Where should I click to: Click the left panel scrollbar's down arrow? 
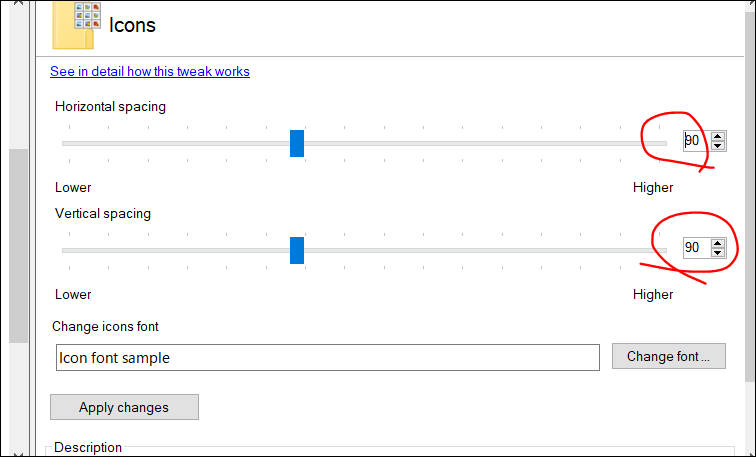point(18,453)
